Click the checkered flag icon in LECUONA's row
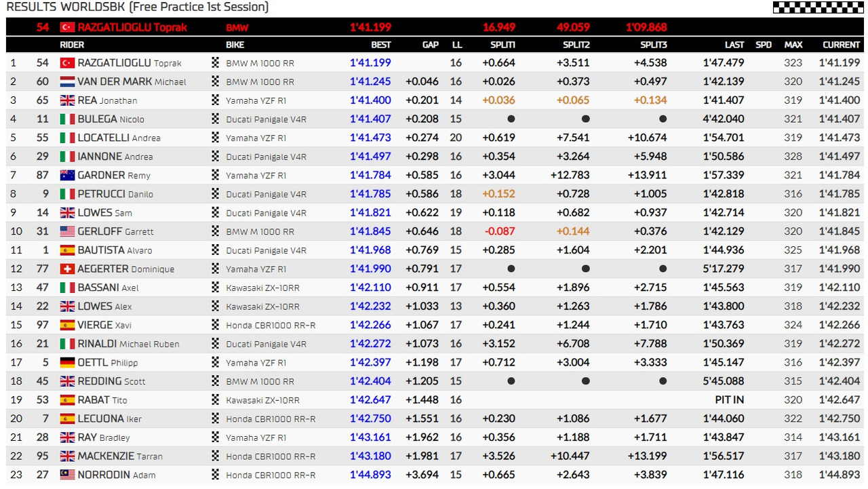This screenshot has width=868, height=489. (x=216, y=418)
